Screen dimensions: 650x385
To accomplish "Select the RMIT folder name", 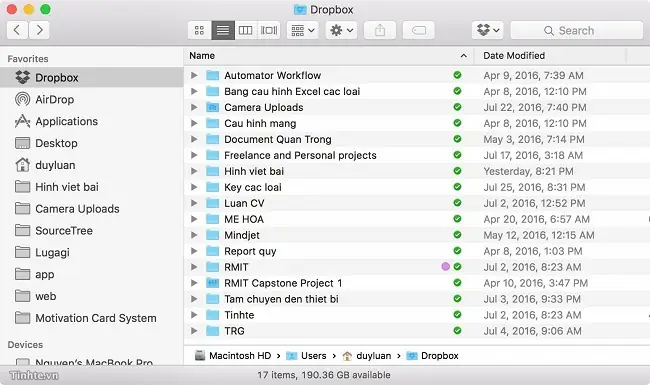I will coord(236,267).
